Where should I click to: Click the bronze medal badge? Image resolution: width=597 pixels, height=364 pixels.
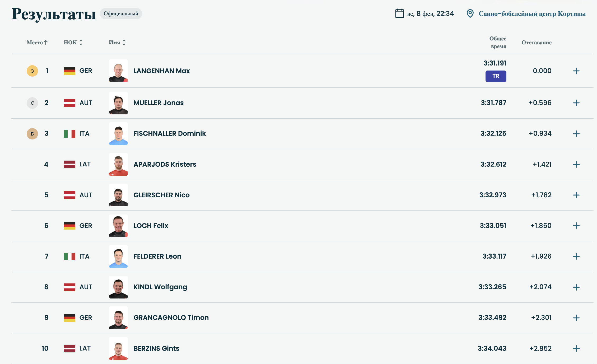[32, 134]
